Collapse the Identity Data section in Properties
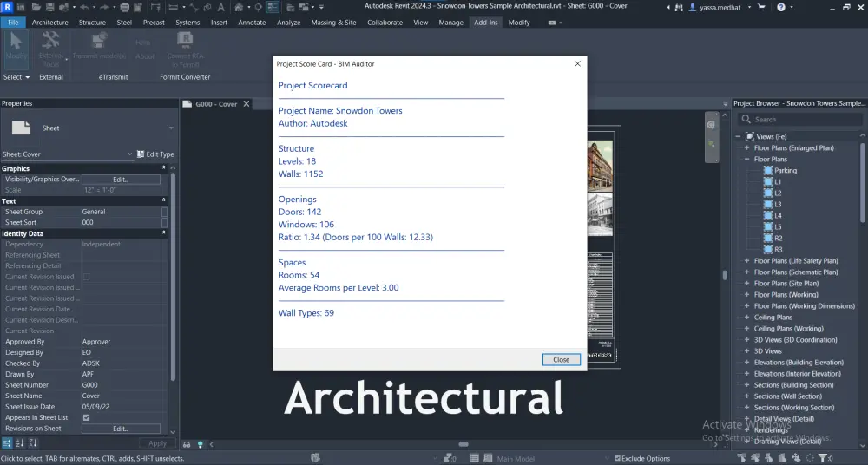This screenshot has height=465, width=868. tap(163, 233)
